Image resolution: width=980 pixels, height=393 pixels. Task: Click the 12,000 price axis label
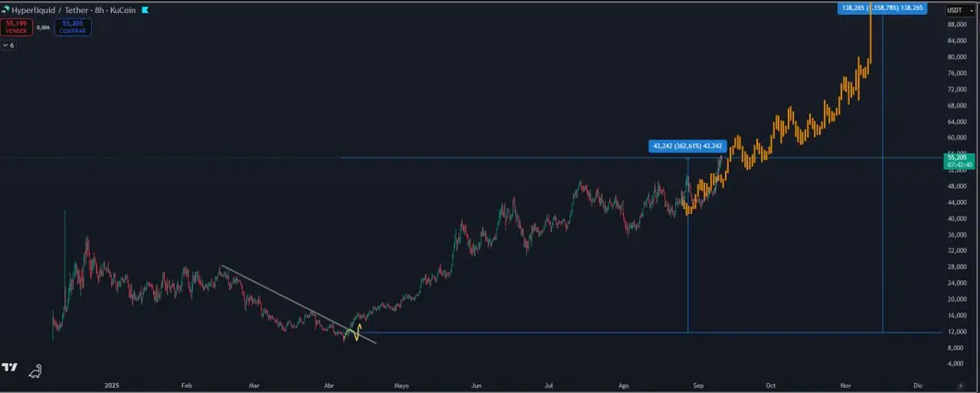coord(957,331)
